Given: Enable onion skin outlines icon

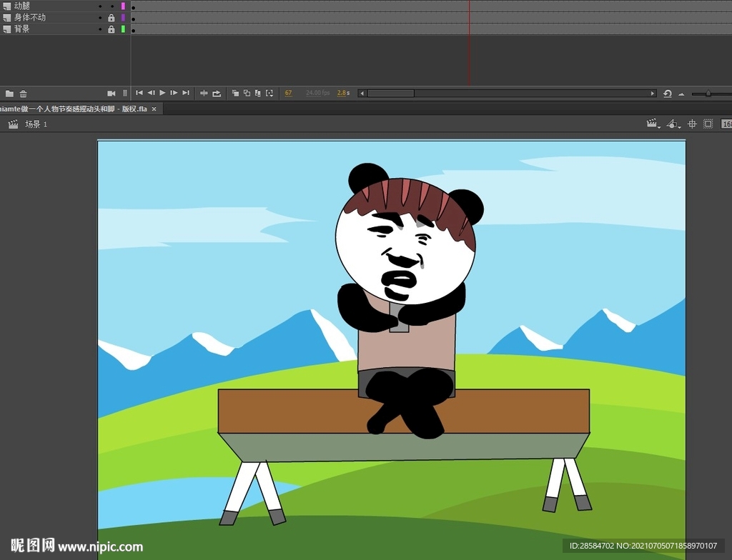Looking at the screenshot, I should 247,94.
